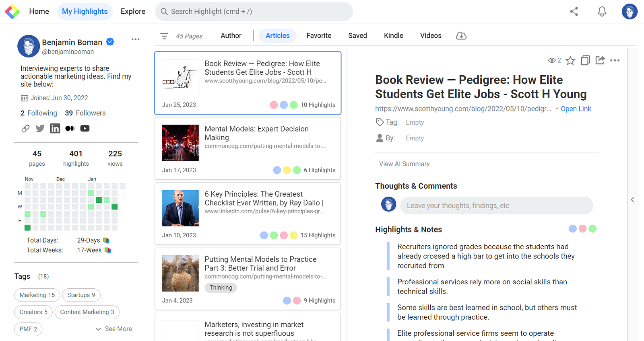Image resolution: width=644 pixels, height=341 pixels.
Task: Open the Medium profile icon
Action: [x=70, y=129]
